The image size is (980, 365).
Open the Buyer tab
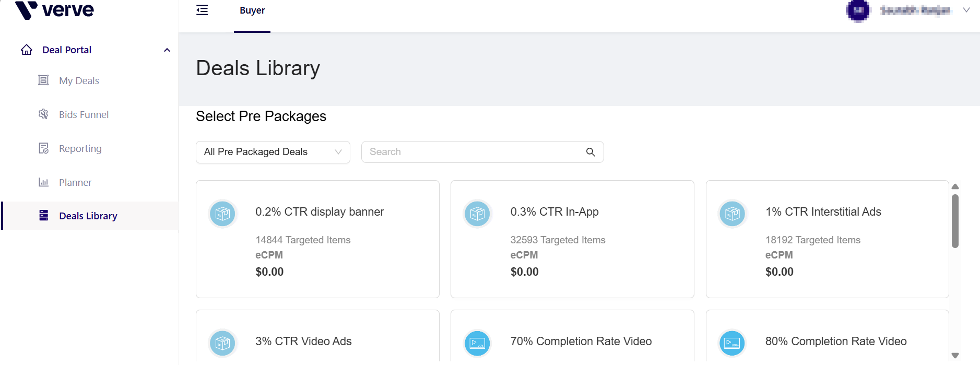[252, 10]
